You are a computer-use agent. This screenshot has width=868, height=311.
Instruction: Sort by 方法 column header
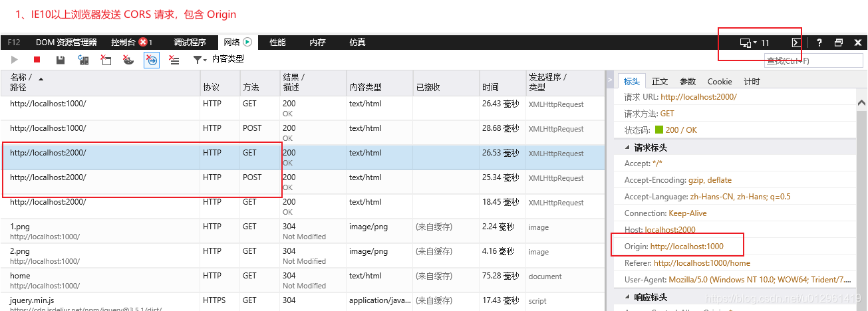260,82
